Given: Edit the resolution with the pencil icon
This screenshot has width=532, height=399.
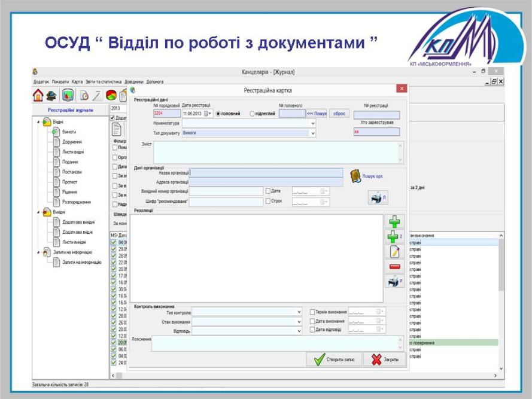Looking at the screenshot, I should point(394,252).
